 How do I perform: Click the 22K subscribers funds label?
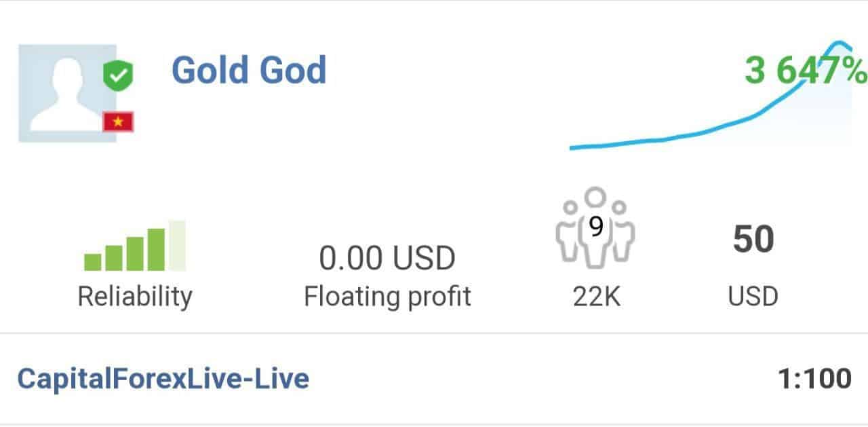click(x=596, y=297)
